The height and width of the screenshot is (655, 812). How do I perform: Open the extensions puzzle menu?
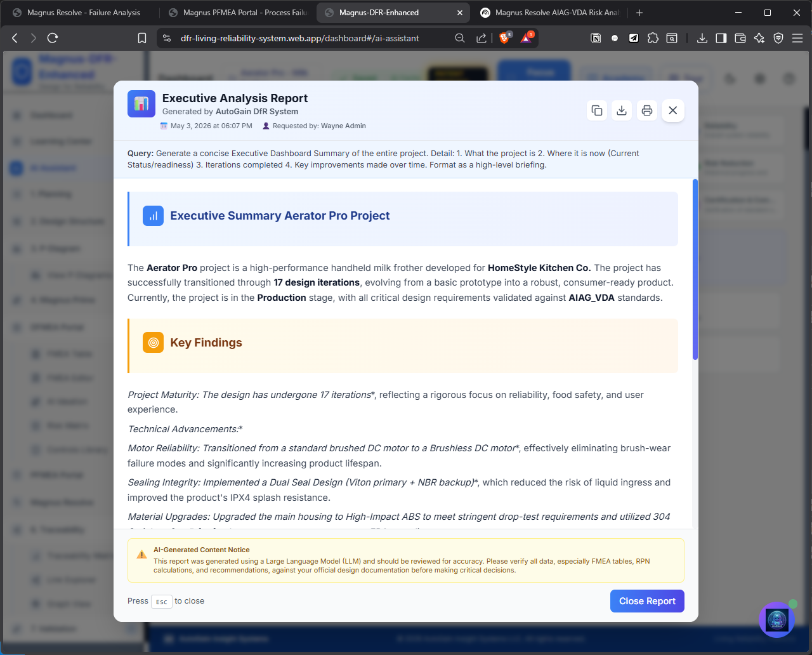653,38
